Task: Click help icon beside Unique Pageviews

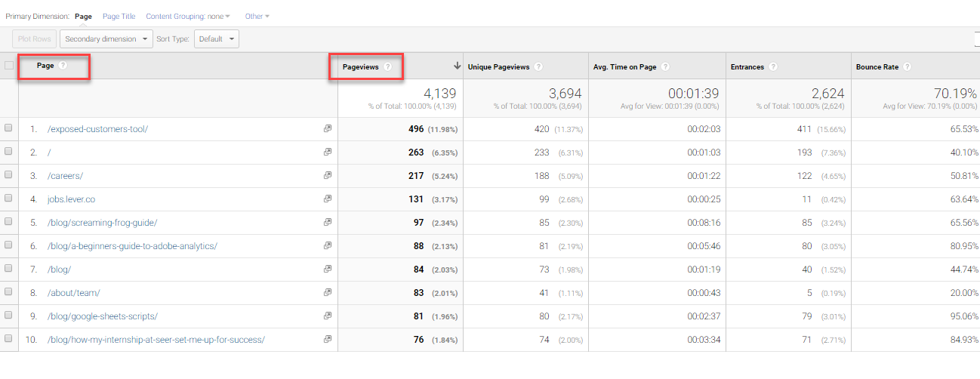Action: click(538, 67)
